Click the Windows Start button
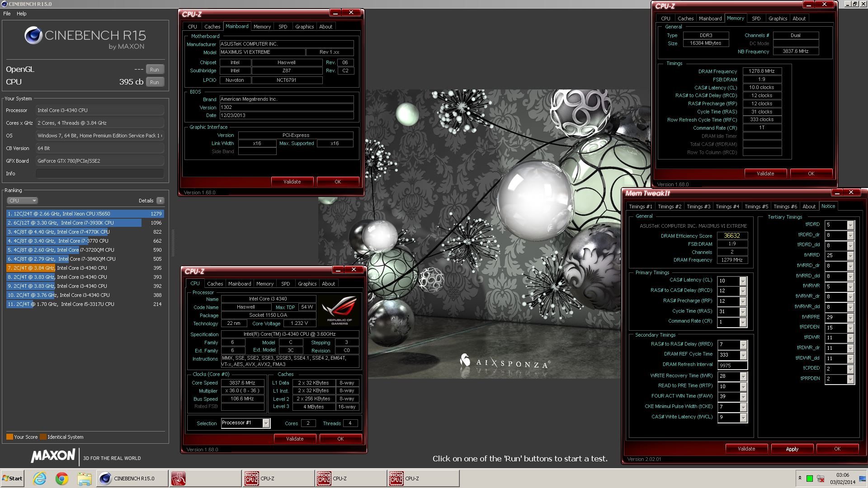 click(12, 479)
